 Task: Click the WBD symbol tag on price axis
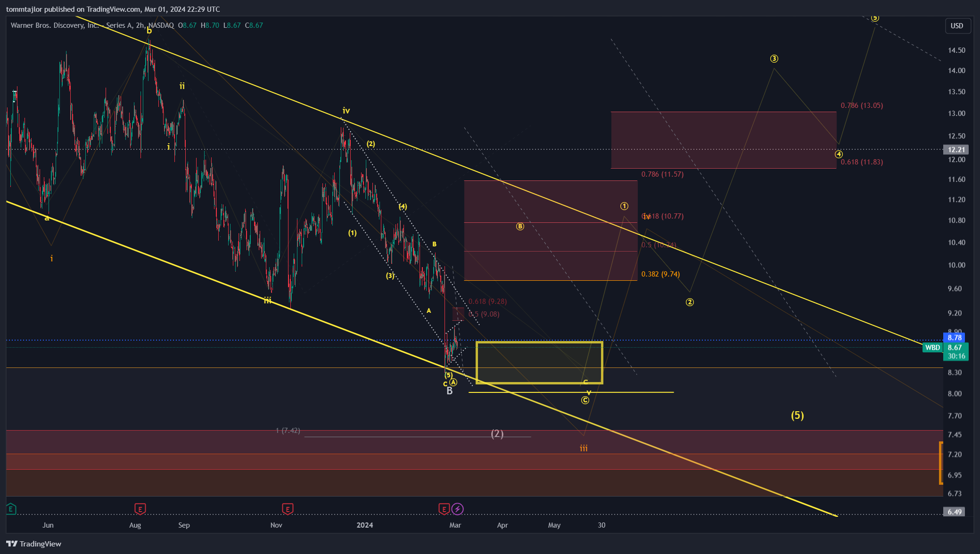coord(932,347)
